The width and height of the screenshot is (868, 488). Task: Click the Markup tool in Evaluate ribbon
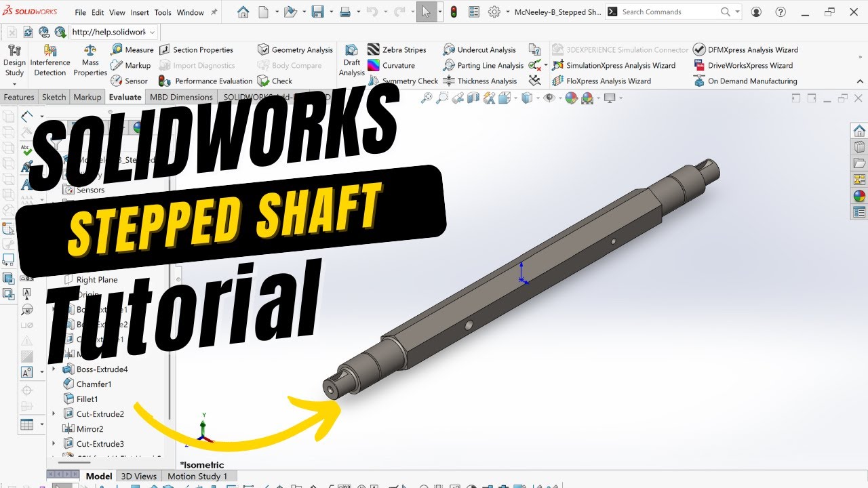[131, 65]
